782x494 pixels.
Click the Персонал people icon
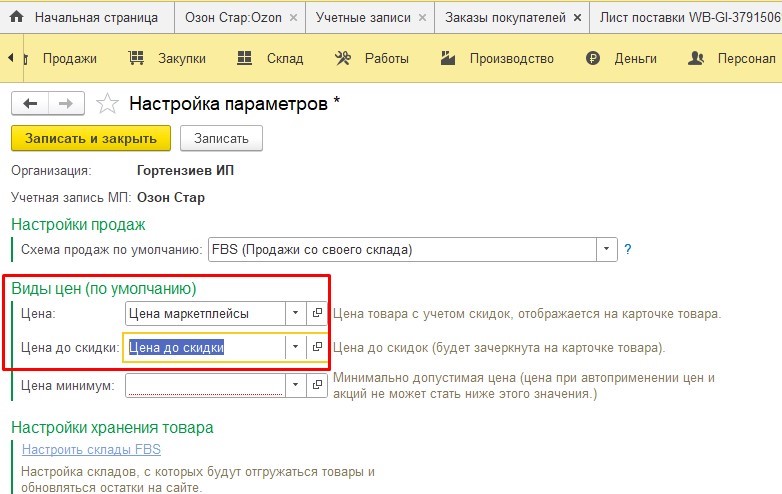coord(696,58)
